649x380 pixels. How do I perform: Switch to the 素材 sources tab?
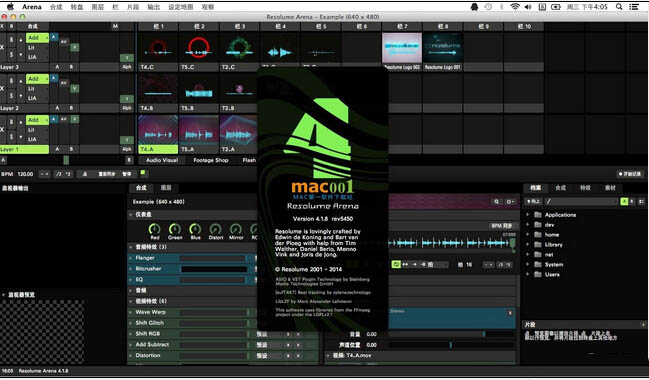(x=610, y=188)
